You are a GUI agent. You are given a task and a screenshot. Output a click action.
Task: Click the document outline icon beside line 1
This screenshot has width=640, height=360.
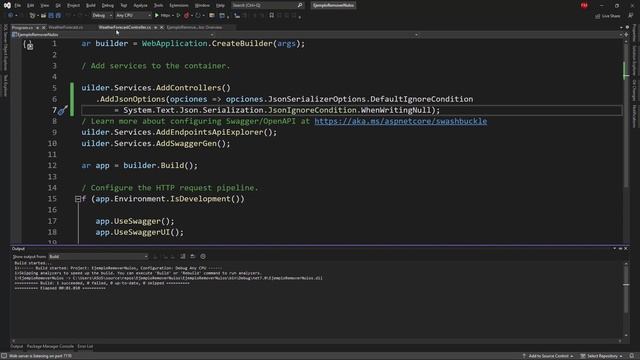tap(29, 45)
